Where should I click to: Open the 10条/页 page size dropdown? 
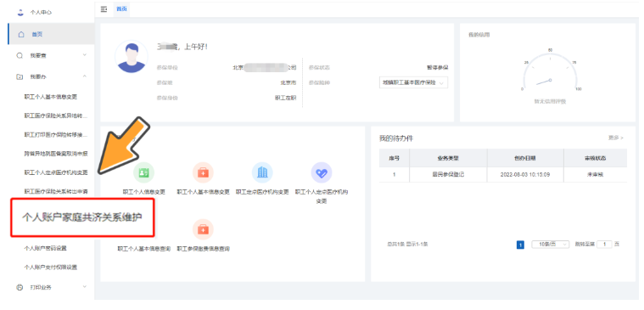click(x=551, y=245)
